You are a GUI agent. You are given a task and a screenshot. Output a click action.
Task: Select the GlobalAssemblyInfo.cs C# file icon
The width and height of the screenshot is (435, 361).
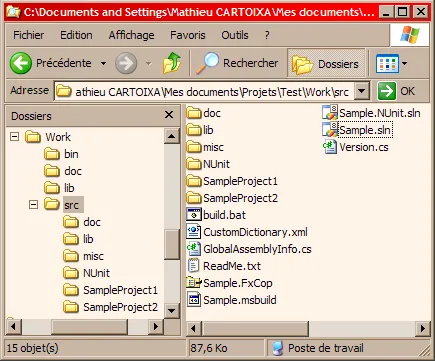pyautogui.click(x=194, y=249)
